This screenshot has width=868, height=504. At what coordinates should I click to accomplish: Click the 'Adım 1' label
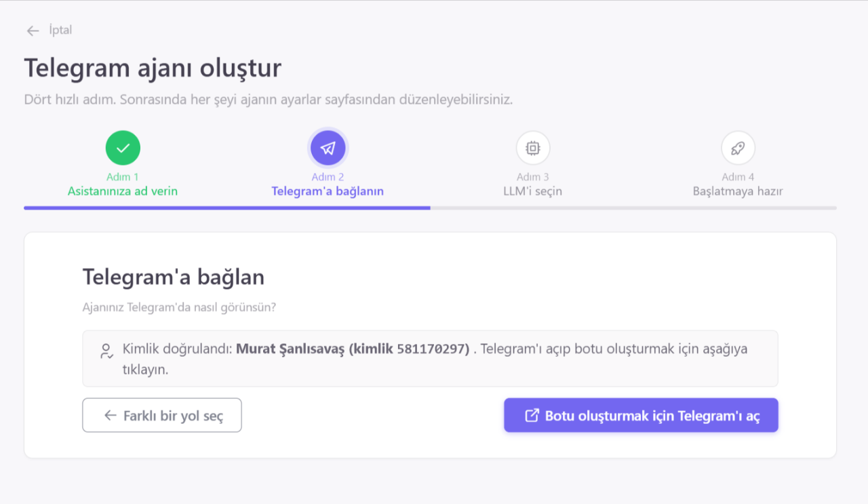(x=123, y=177)
